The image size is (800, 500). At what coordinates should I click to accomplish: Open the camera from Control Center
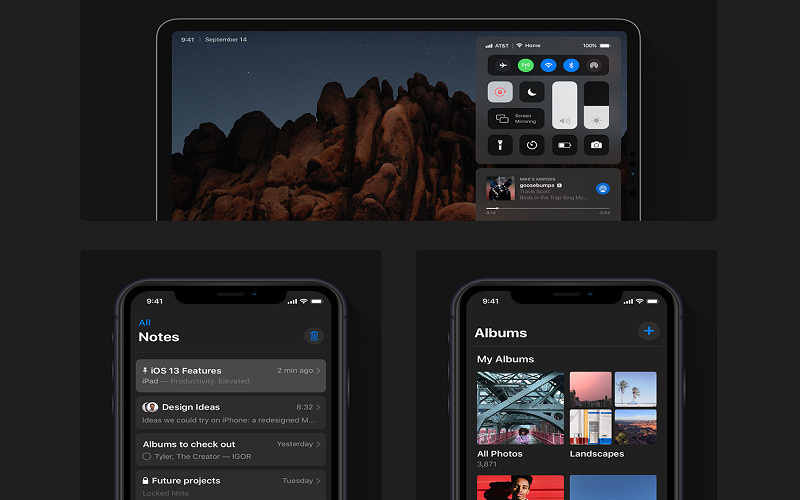(x=596, y=145)
